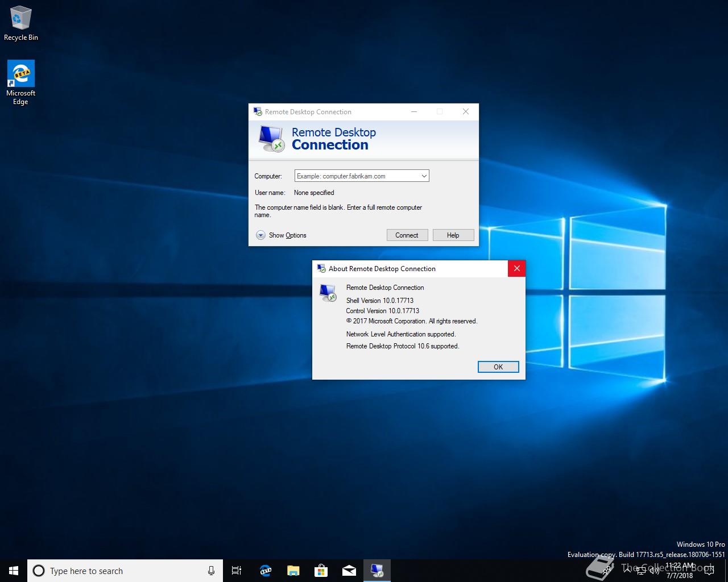Click 'None specified' user name text
728x582 pixels.
(314, 193)
